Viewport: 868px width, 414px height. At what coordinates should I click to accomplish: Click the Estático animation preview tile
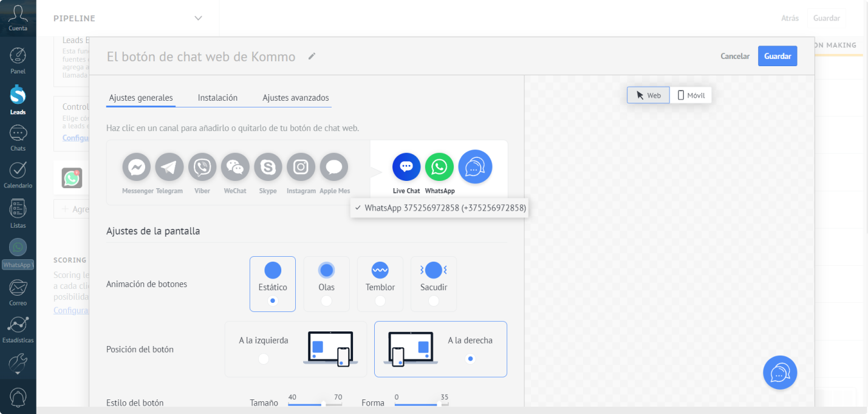(273, 284)
